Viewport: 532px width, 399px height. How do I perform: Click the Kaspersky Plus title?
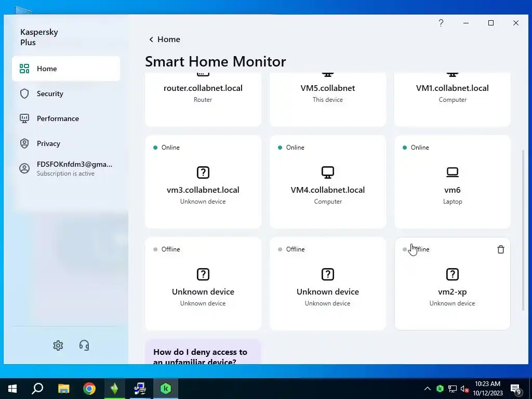(39, 37)
